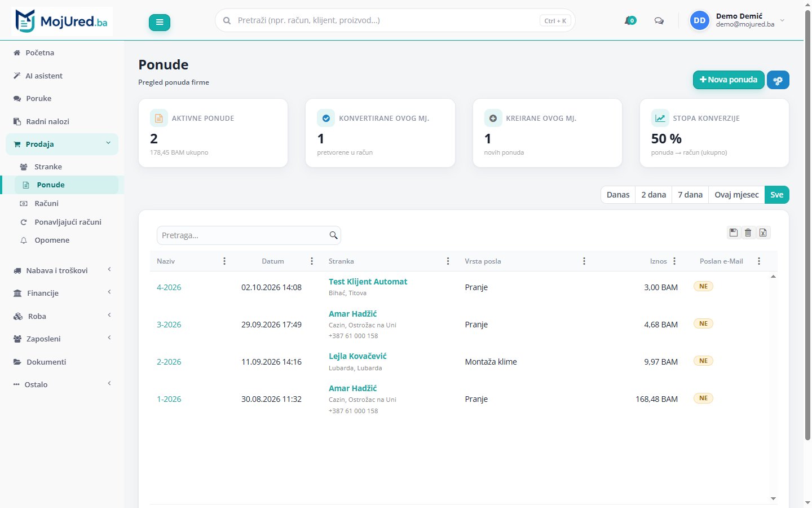
Task: Expand the Zaposleni sidebar section
Action: tap(62, 339)
